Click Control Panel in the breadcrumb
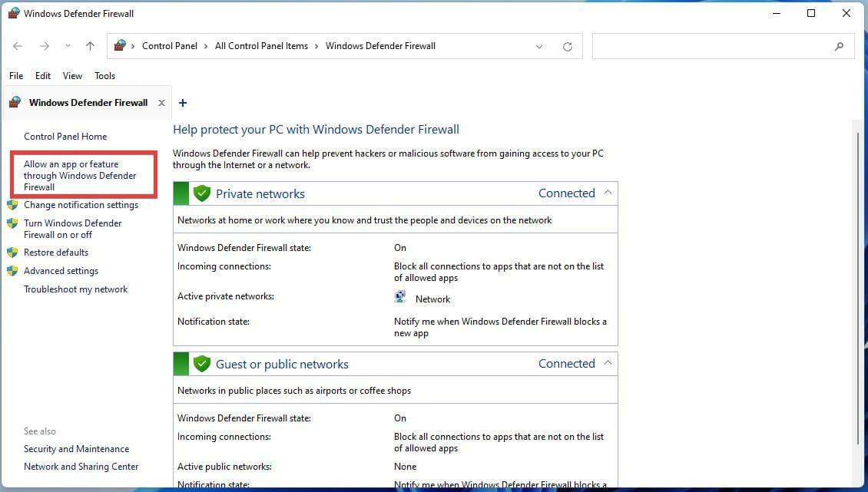This screenshot has height=492, width=868. (170, 46)
